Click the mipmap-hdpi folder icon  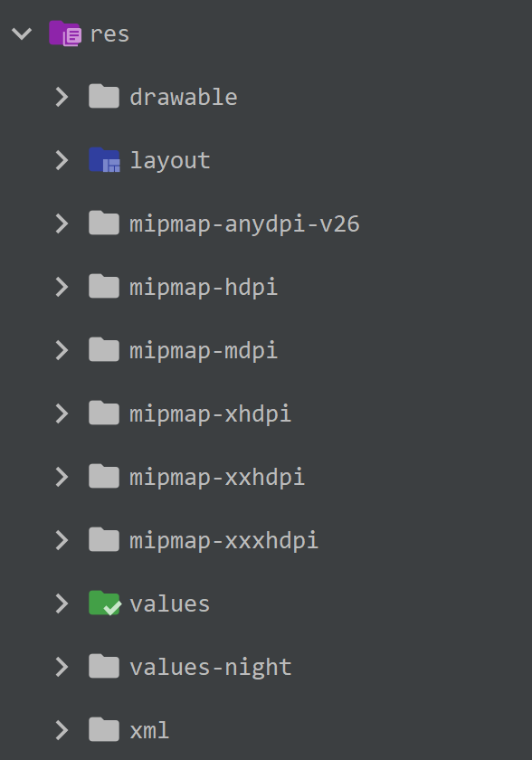tap(104, 286)
